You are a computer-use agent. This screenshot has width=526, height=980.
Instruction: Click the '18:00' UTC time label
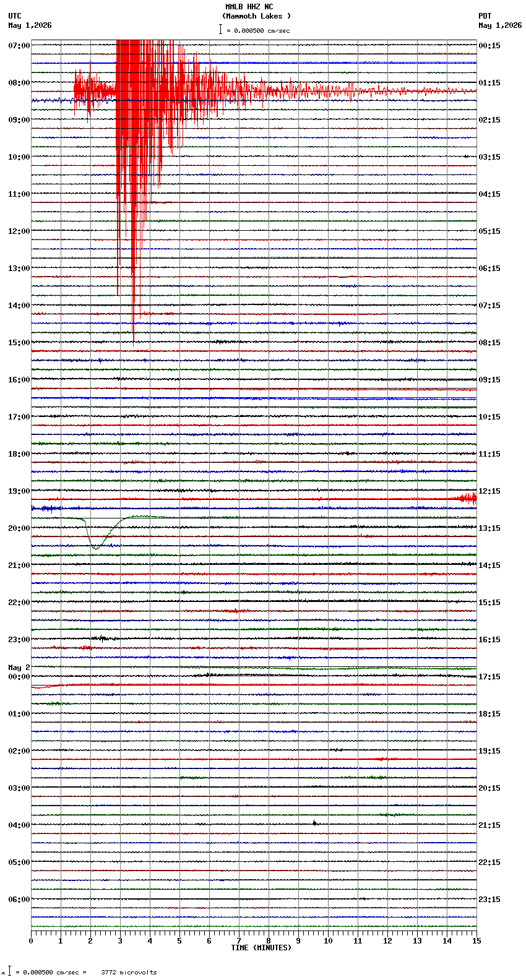(19, 454)
